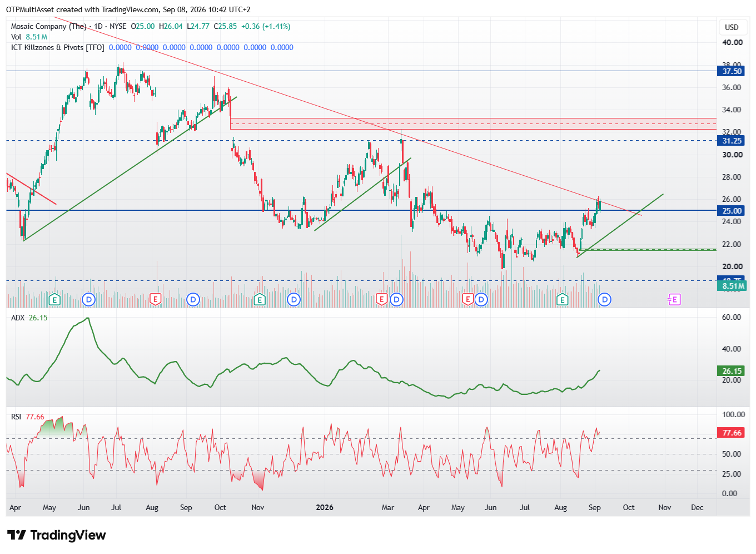Open the dividend D marker before June 2026
Viewport: 756px width, 554px height.
[481, 300]
